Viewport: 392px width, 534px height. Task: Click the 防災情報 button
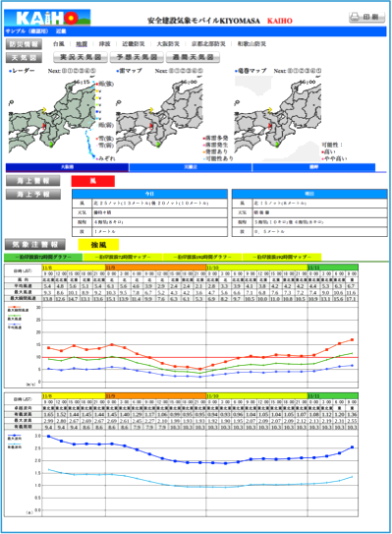(x=24, y=44)
